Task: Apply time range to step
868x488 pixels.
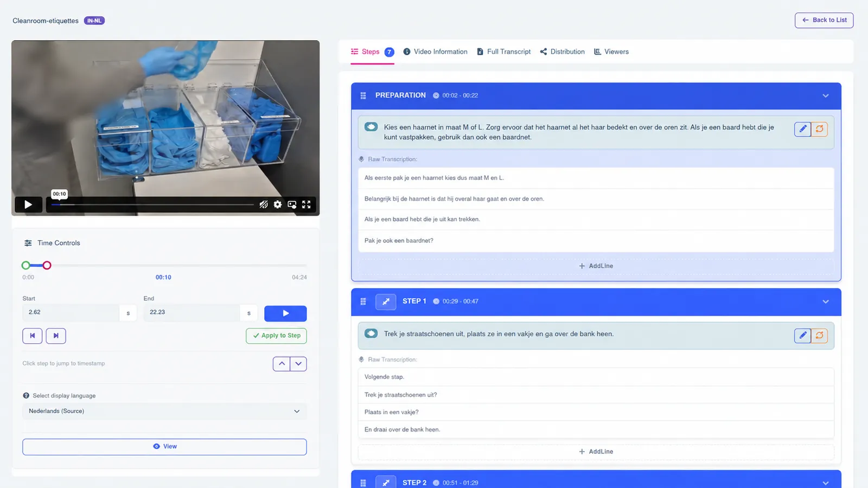Action: point(276,336)
